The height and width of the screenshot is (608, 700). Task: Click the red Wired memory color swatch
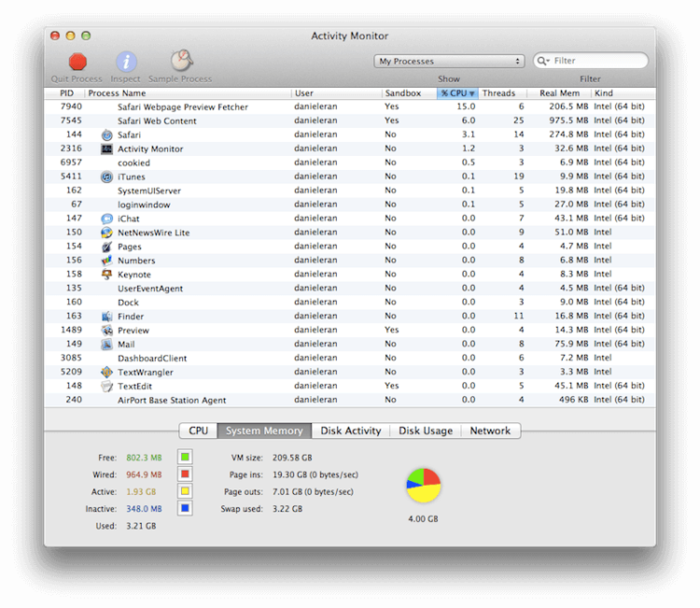185,474
